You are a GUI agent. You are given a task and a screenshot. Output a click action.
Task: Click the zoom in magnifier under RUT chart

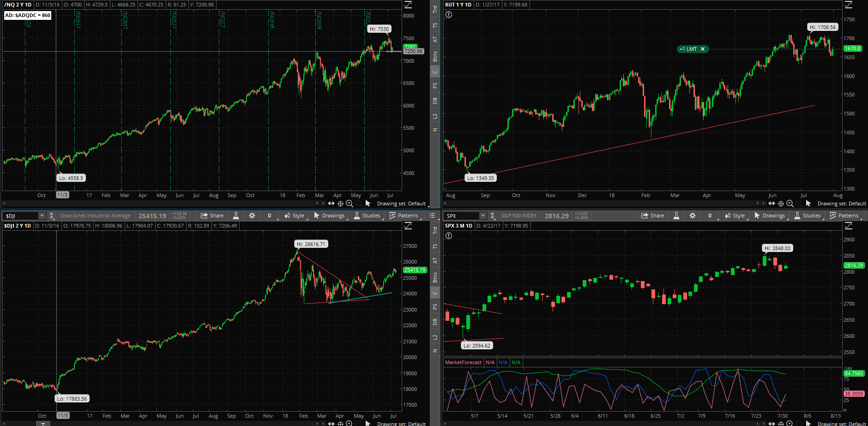click(790, 204)
